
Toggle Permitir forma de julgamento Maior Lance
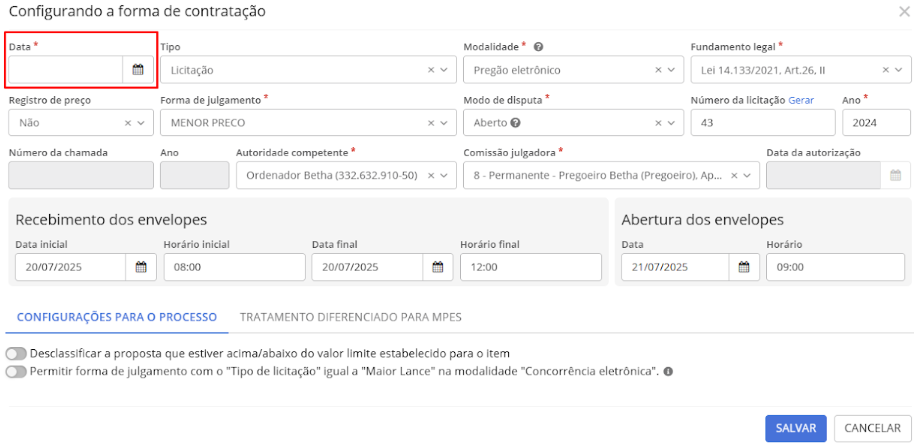[x=16, y=372]
